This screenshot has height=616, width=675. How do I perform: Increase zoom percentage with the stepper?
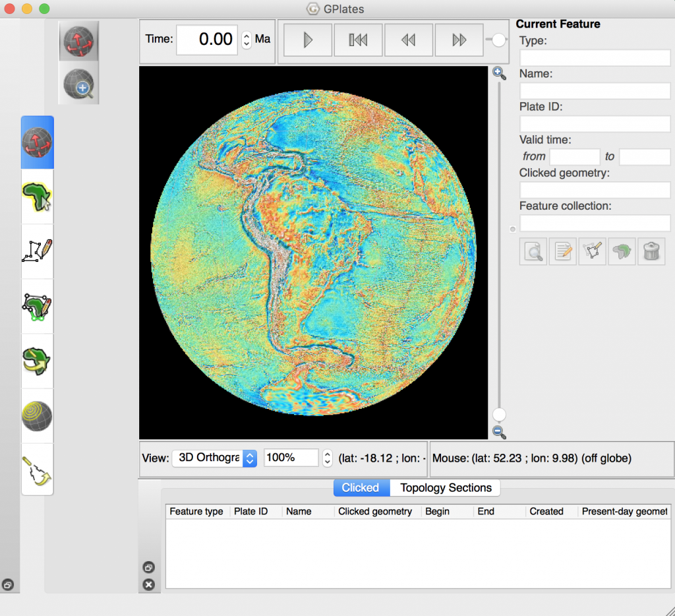pyautogui.click(x=327, y=454)
